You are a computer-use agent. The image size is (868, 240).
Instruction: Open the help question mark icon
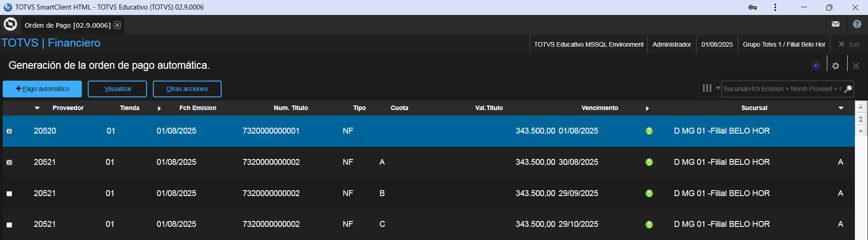point(857,24)
